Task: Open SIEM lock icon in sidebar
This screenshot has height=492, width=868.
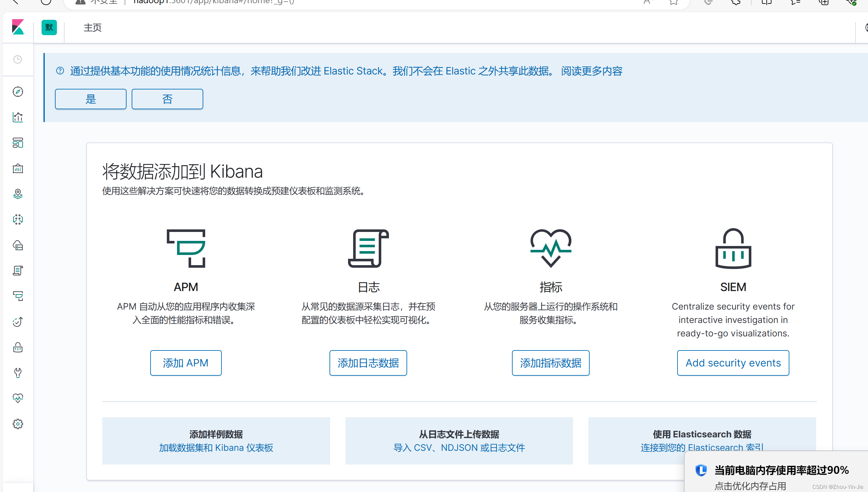Action: (x=18, y=347)
